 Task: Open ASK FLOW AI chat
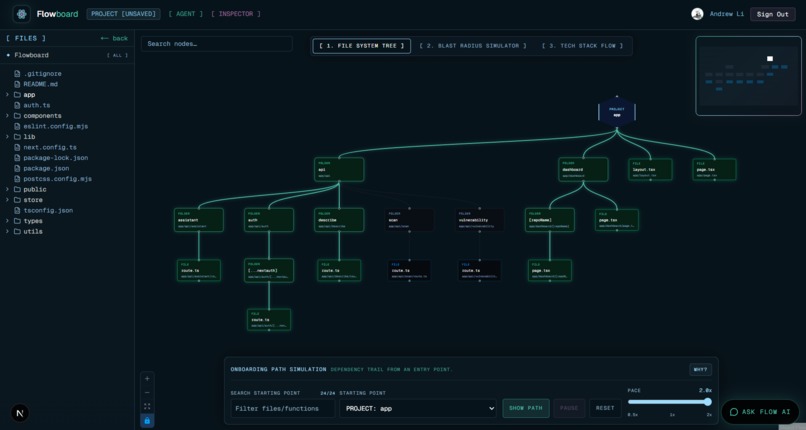760,412
